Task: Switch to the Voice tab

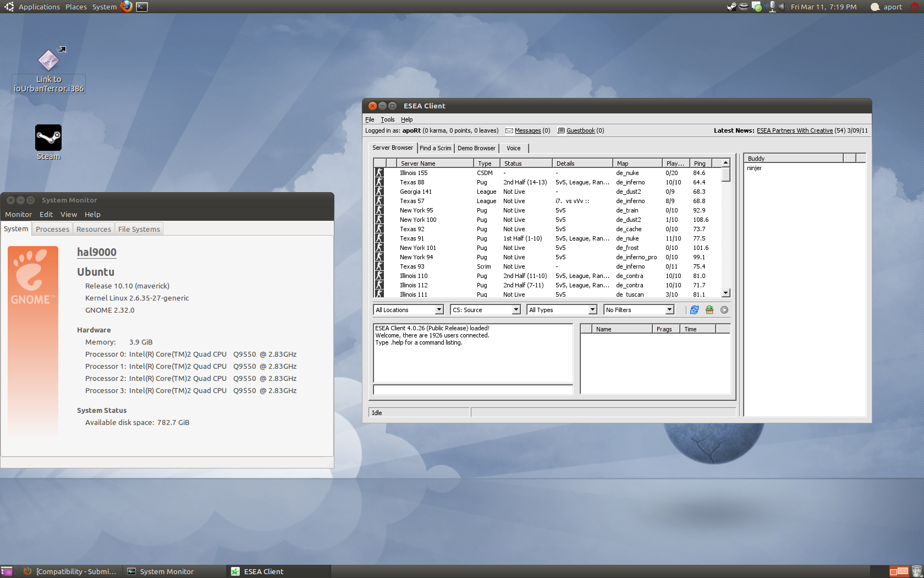Action: click(x=514, y=148)
